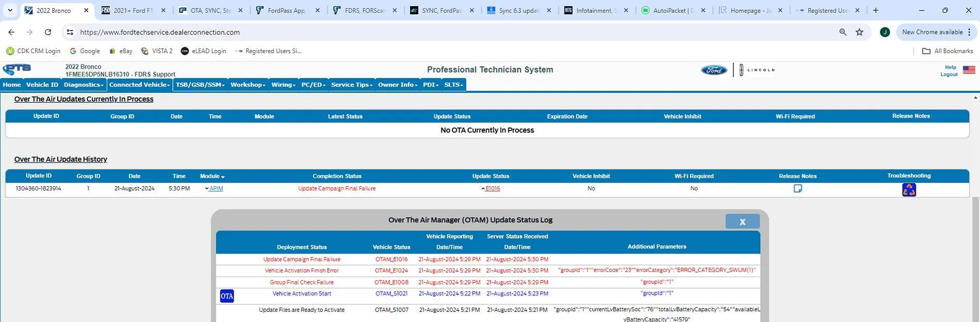Click the Lincoln logo

pyautogui.click(x=757, y=70)
